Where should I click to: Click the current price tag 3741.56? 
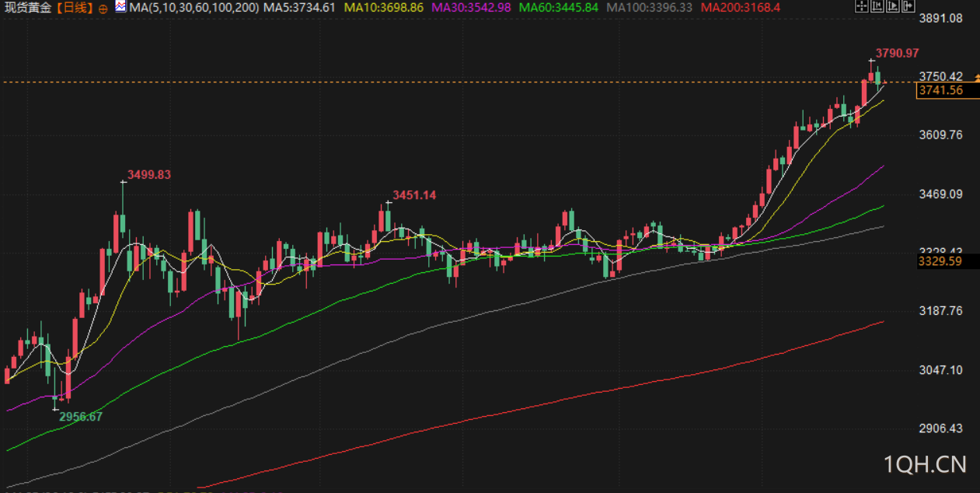[x=940, y=90]
